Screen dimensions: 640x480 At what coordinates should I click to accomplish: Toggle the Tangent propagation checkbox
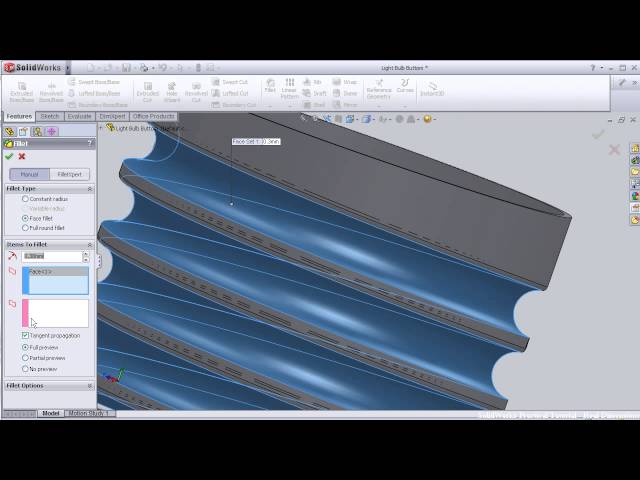click(x=25, y=335)
